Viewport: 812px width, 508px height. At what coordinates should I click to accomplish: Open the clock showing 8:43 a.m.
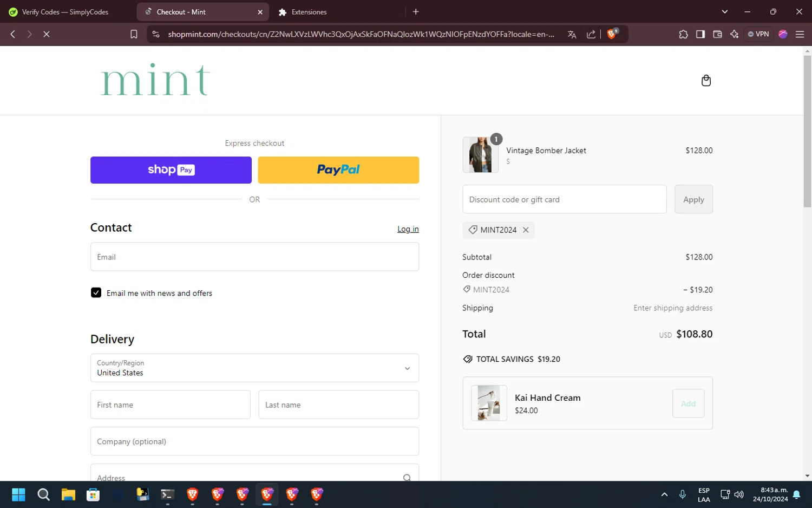pyautogui.click(x=770, y=494)
